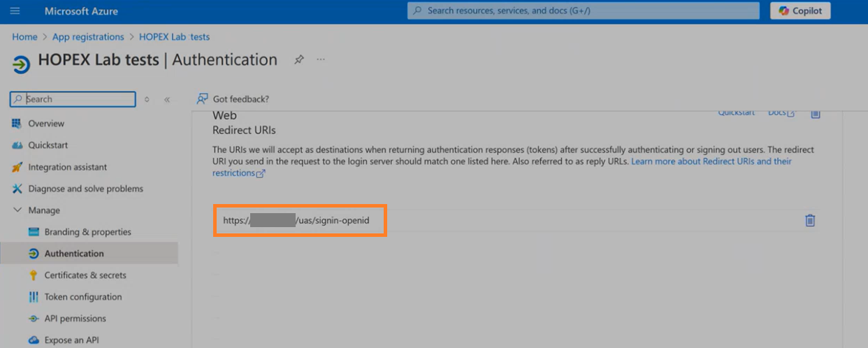The height and width of the screenshot is (348, 868).
Task: Click the Token configuration bars icon
Action: pos(34,297)
